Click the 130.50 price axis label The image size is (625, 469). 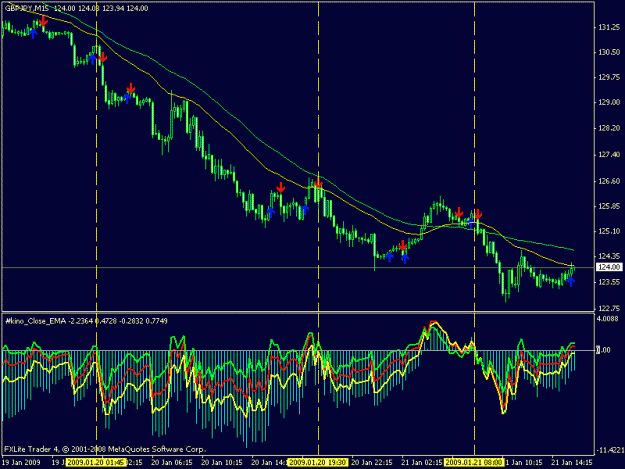[x=609, y=52]
